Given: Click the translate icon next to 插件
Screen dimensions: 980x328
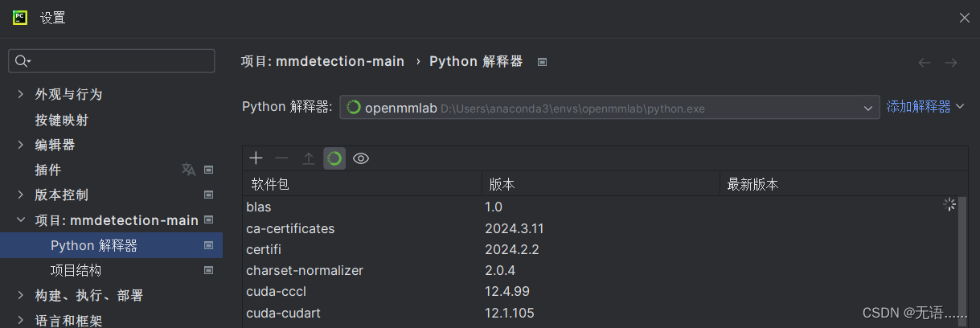Looking at the screenshot, I should (188, 170).
